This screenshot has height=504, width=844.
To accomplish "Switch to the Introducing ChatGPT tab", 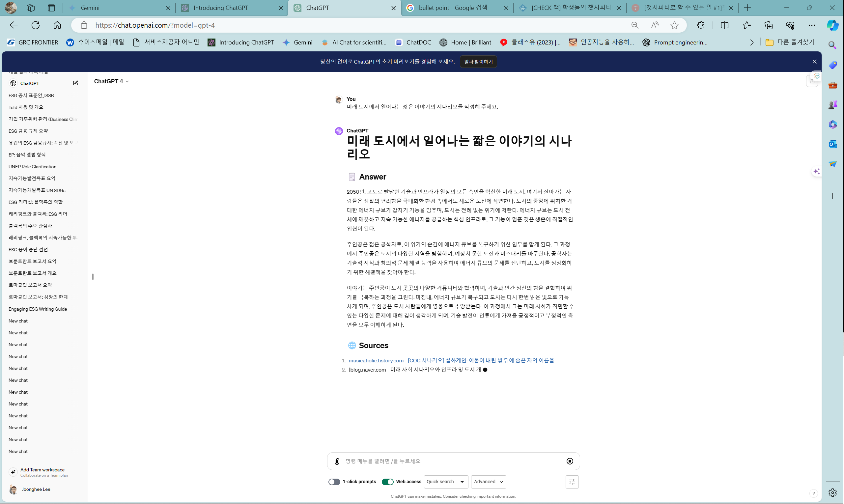I will pos(231,8).
